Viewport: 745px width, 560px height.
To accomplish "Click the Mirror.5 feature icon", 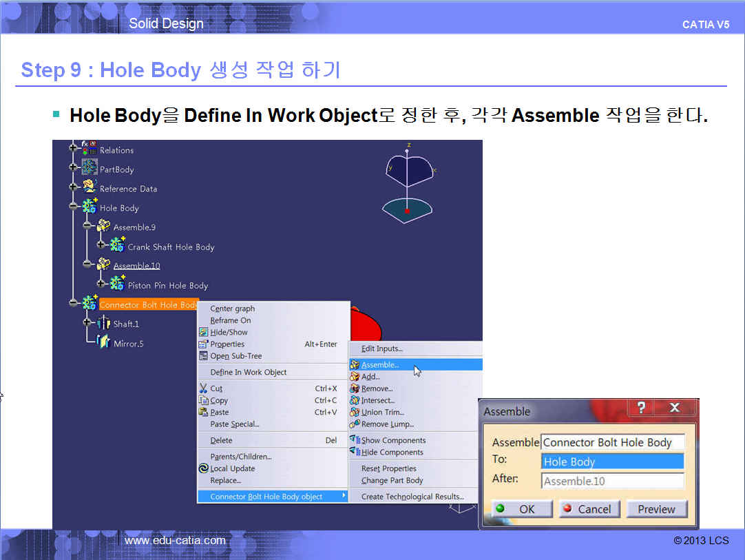I will tap(104, 342).
